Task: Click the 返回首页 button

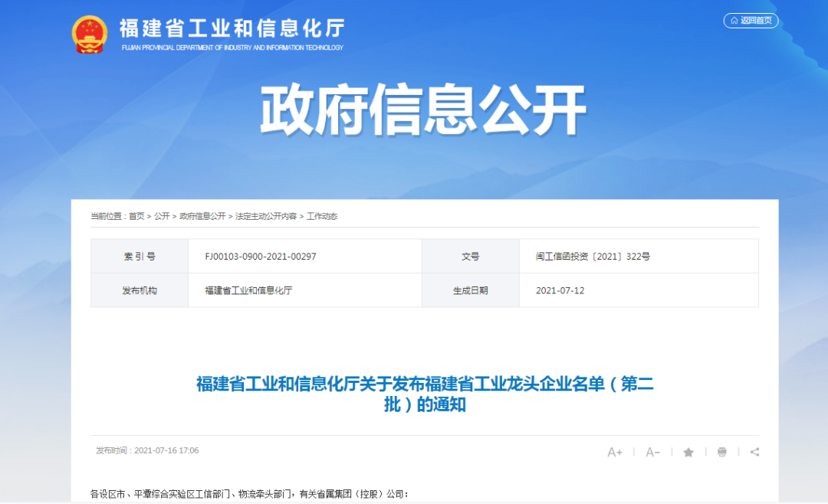Action: pos(751,21)
